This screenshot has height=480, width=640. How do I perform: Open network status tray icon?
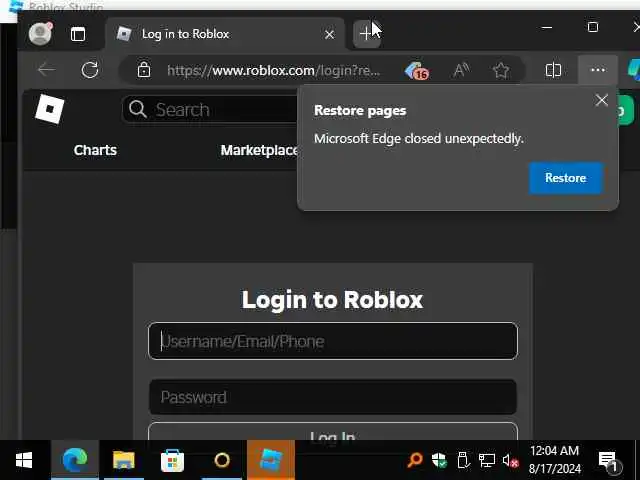coord(487,460)
